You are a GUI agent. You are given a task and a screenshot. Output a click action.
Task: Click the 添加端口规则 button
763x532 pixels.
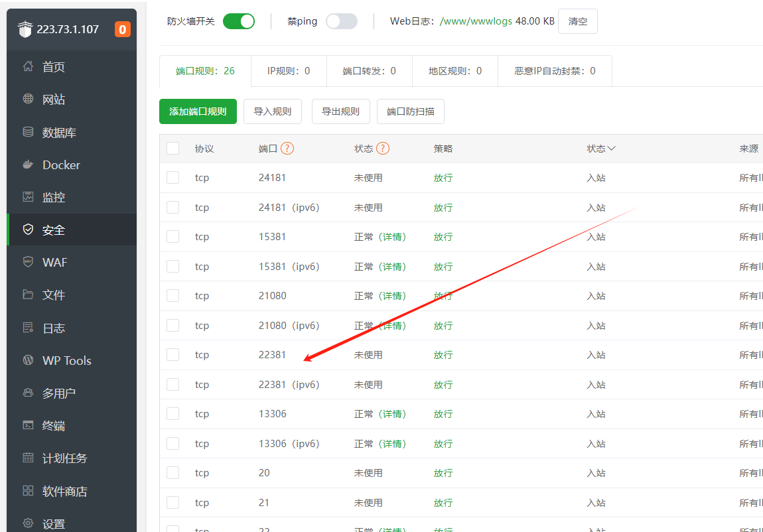(x=198, y=111)
